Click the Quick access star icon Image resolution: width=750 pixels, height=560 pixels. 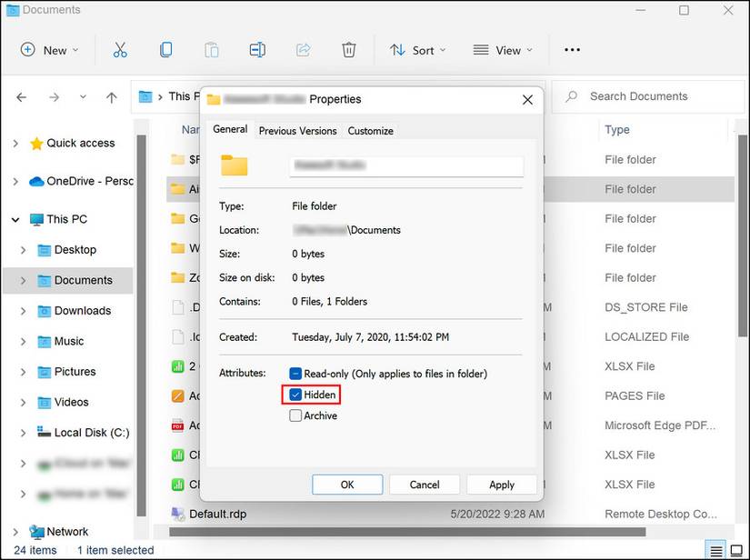(x=36, y=144)
